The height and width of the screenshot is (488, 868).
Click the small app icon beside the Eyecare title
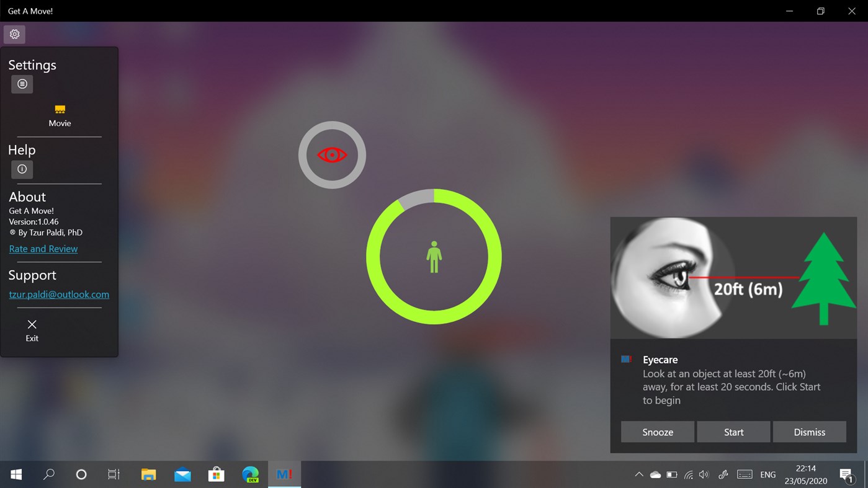(x=625, y=359)
